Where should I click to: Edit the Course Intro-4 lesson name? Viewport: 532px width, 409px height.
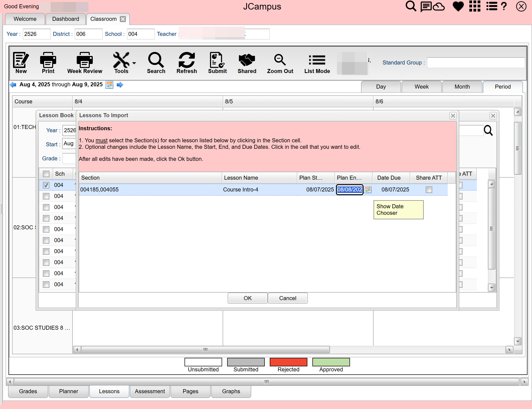pyautogui.click(x=259, y=190)
